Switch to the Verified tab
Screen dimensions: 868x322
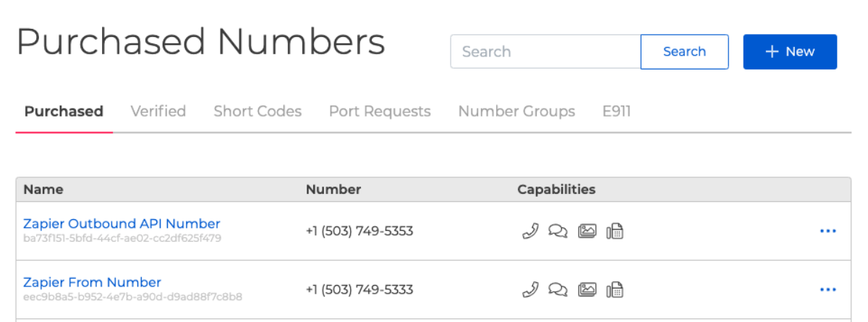click(x=158, y=111)
